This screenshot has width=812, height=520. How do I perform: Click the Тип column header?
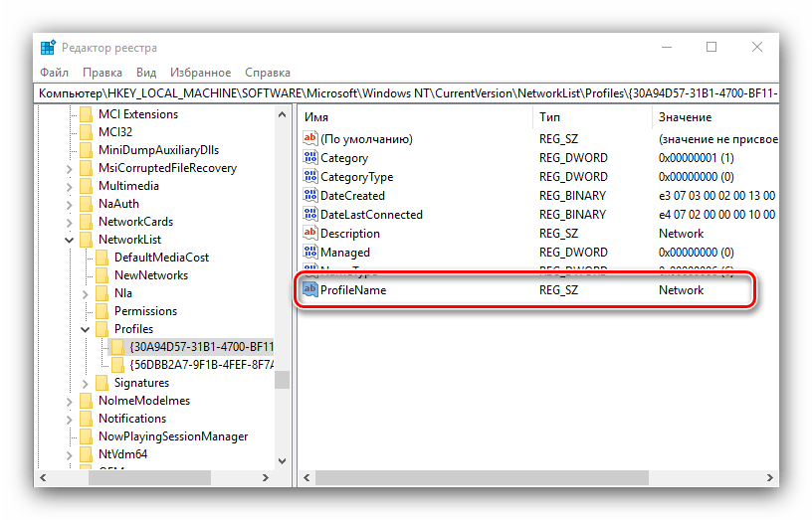pos(591,117)
